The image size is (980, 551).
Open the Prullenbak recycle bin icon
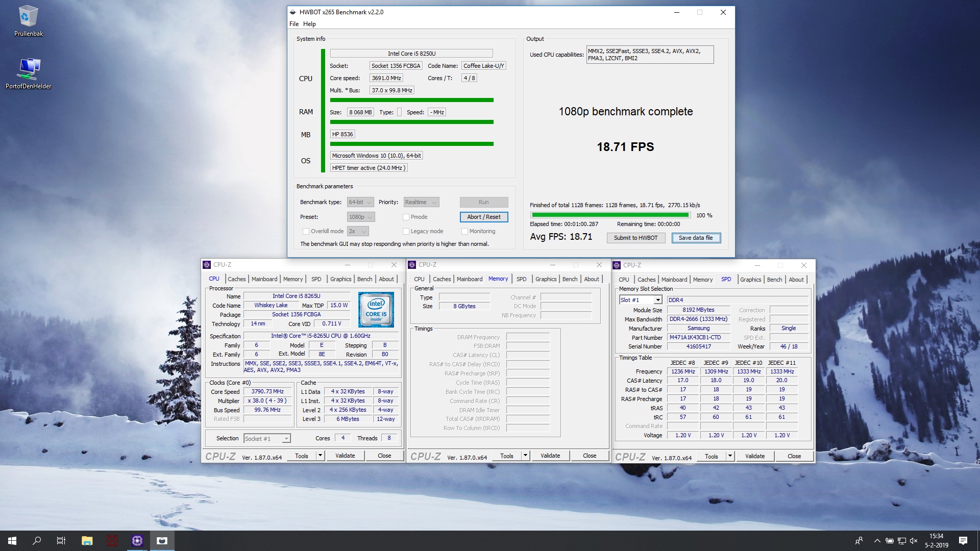pyautogui.click(x=28, y=21)
